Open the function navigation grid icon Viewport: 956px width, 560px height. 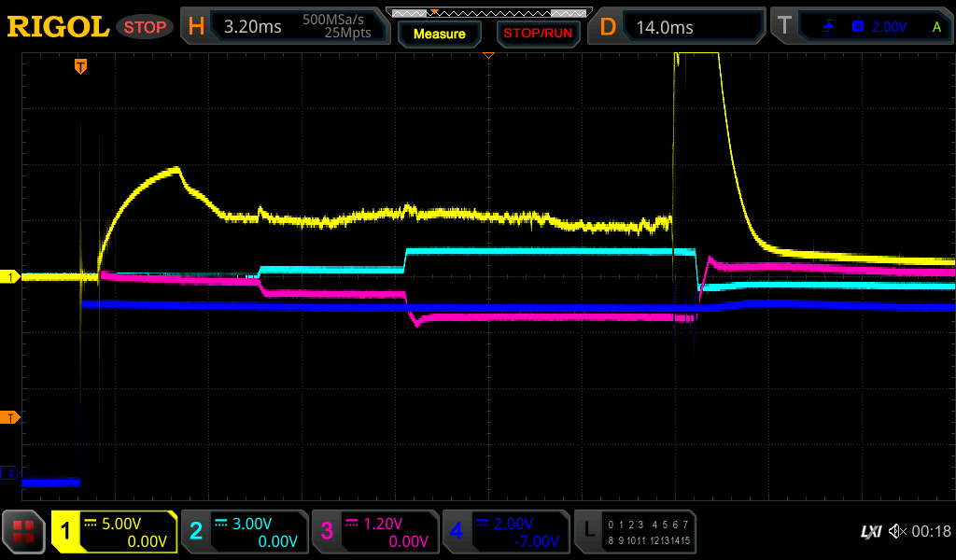24,532
